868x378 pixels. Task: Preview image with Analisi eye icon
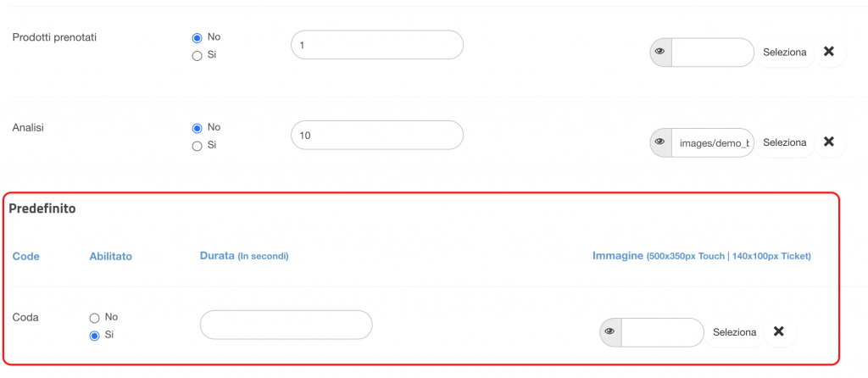coord(660,142)
